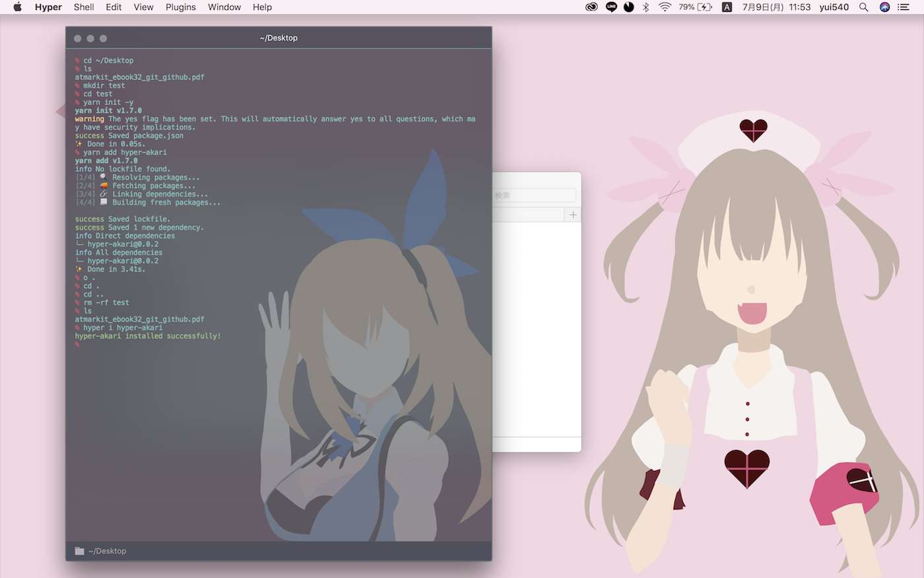This screenshot has height=578, width=924.
Task: Click the 'yarn init -y' command line
Action: (104, 102)
